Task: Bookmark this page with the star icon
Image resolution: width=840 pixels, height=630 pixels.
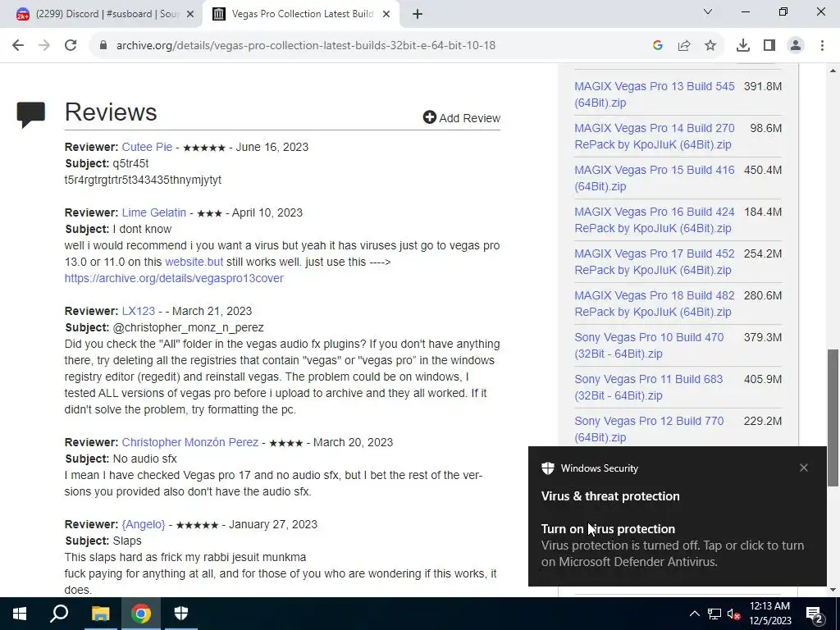Action: (710, 46)
